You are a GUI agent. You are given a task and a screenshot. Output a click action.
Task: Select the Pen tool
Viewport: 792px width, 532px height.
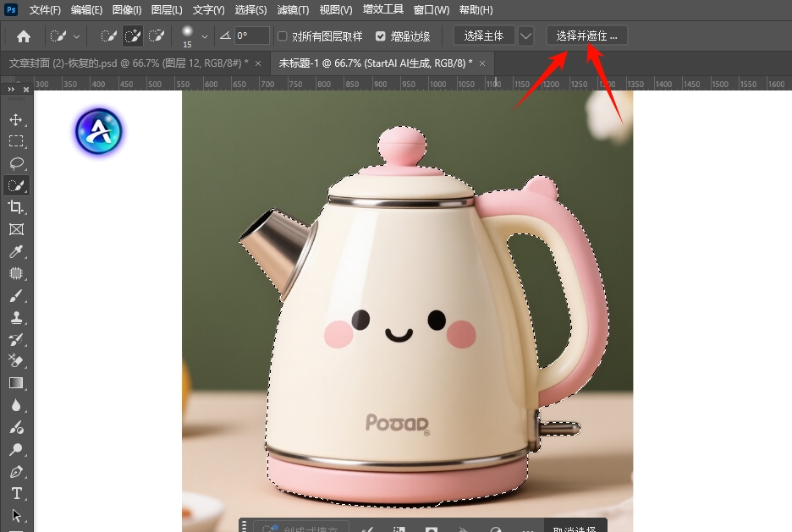pyautogui.click(x=16, y=471)
